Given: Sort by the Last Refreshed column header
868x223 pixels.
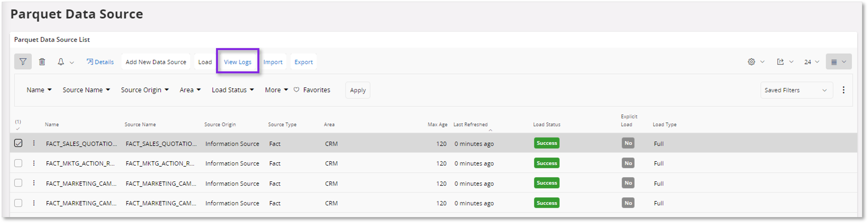Looking at the screenshot, I should click(x=470, y=124).
